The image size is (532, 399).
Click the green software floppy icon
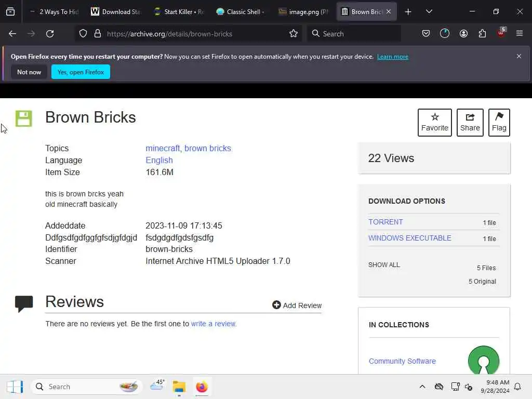point(24,118)
